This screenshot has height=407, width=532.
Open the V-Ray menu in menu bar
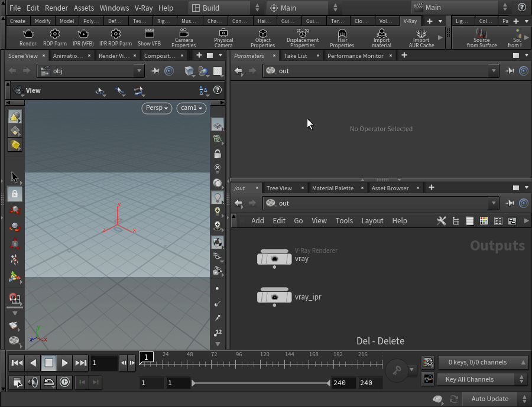144,8
